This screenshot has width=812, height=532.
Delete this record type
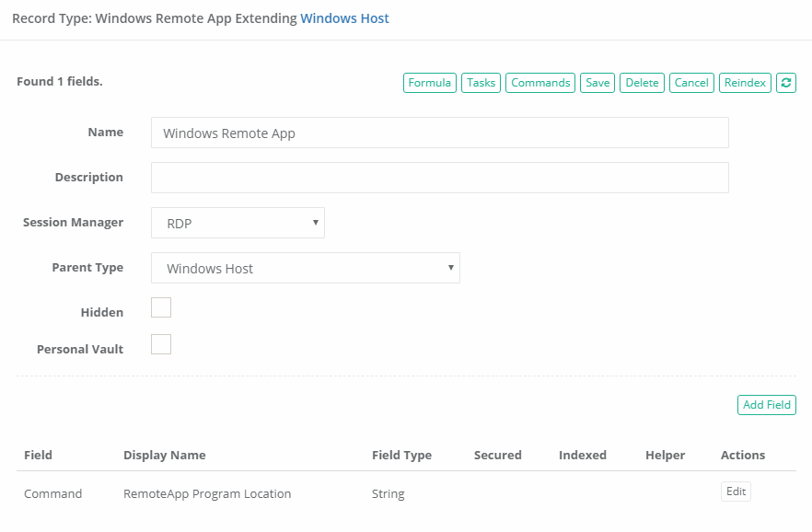click(642, 82)
